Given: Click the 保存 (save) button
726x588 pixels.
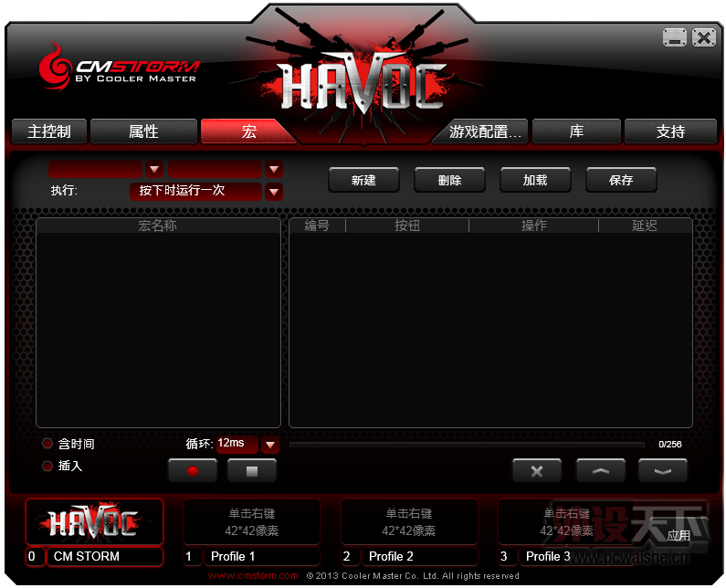Looking at the screenshot, I should click(x=621, y=180).
